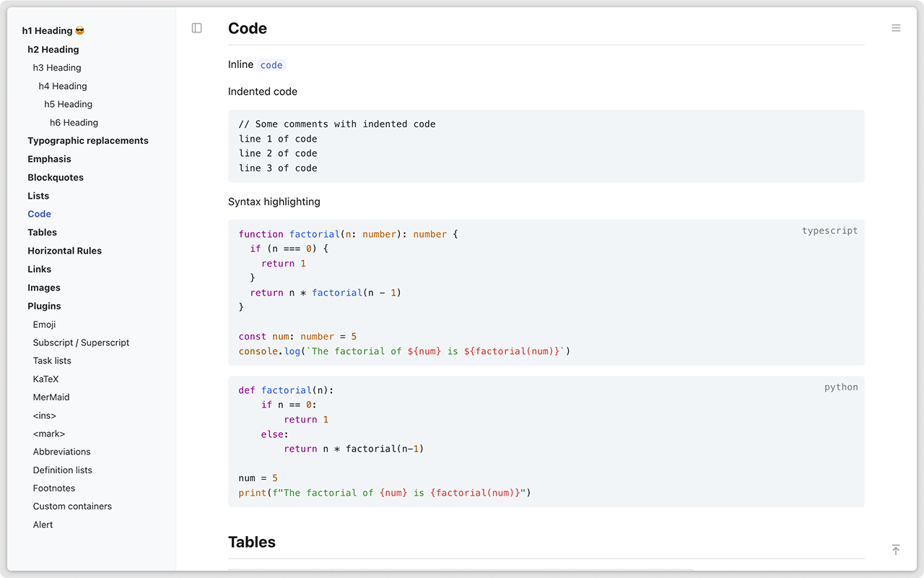This screenshot has width=924, height=578.
Task: Open the "Plugins" section
Action: (44, 306)
